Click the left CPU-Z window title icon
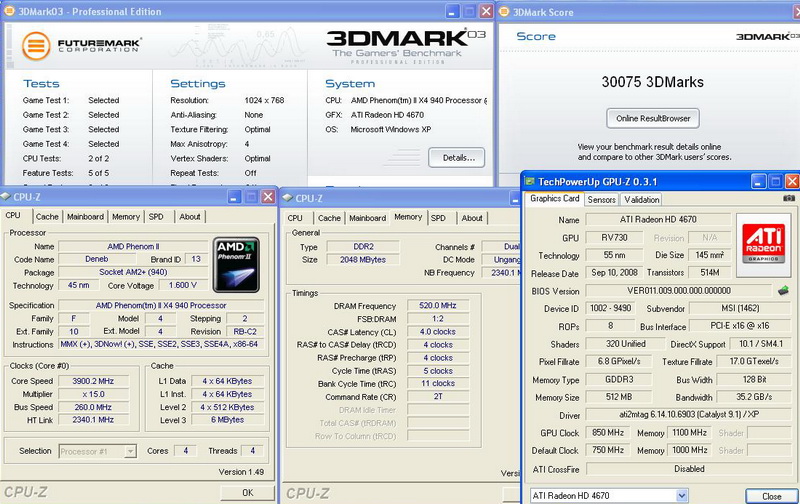 [x=6, y=197]
